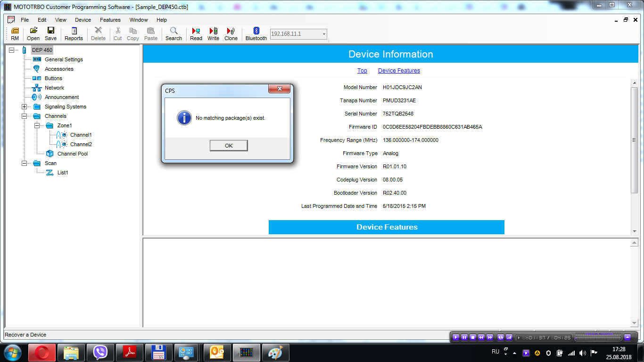Select Channel1 in Zone1
This screenshot has width=644, height=362.
tap(81, 135)
